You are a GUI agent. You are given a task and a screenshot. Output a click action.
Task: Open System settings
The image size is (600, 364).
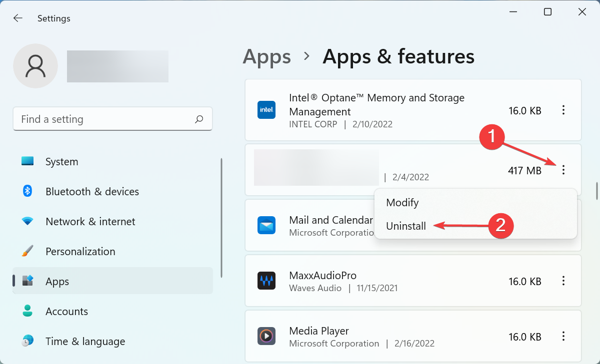[x=61, y=162]
